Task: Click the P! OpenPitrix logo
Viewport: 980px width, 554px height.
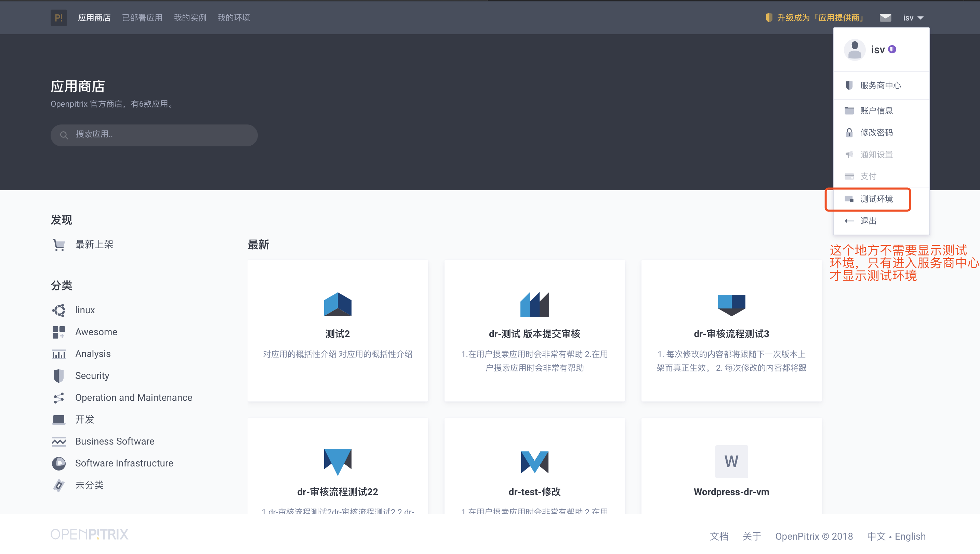Action: click(x=58, y=17)
